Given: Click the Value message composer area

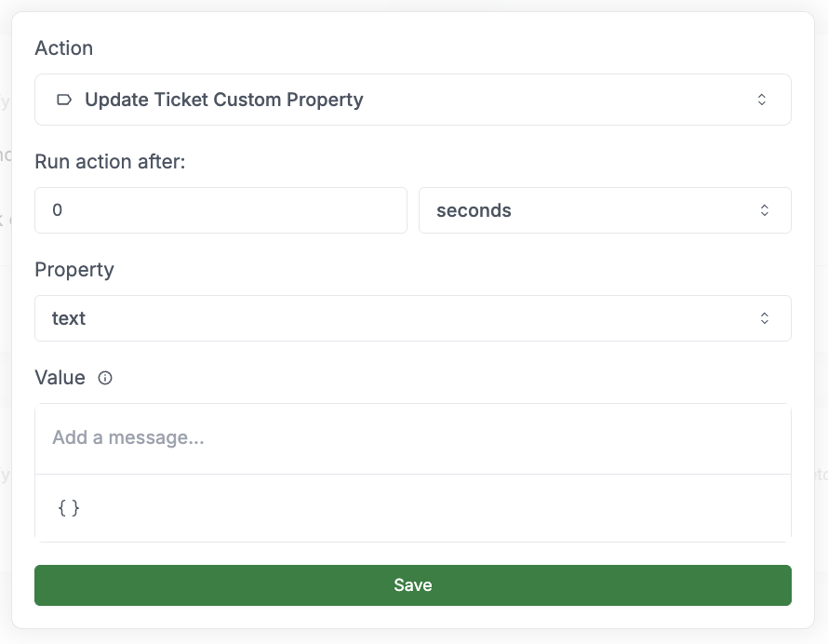Looking at the screenshot, I should pos(413,437).
